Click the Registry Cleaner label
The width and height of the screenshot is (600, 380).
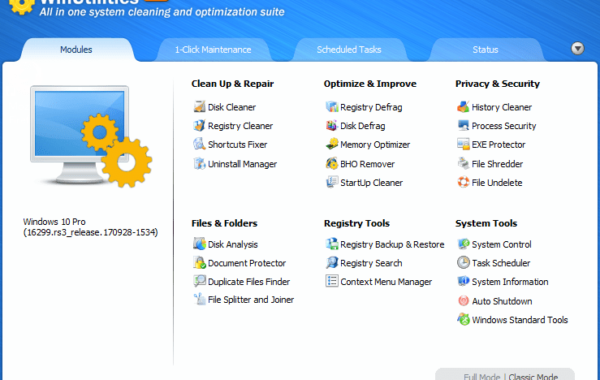click(240, 126)
